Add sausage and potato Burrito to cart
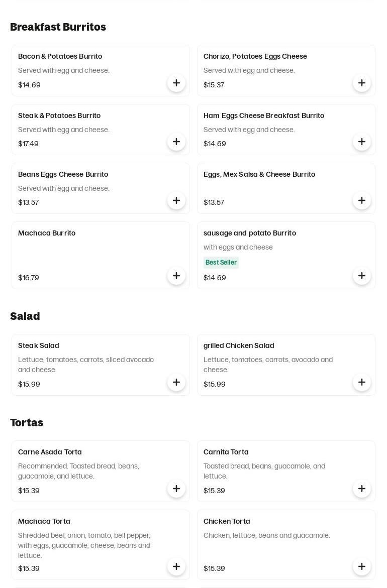The height and width of the screenshot is (588, 387). 362,276
